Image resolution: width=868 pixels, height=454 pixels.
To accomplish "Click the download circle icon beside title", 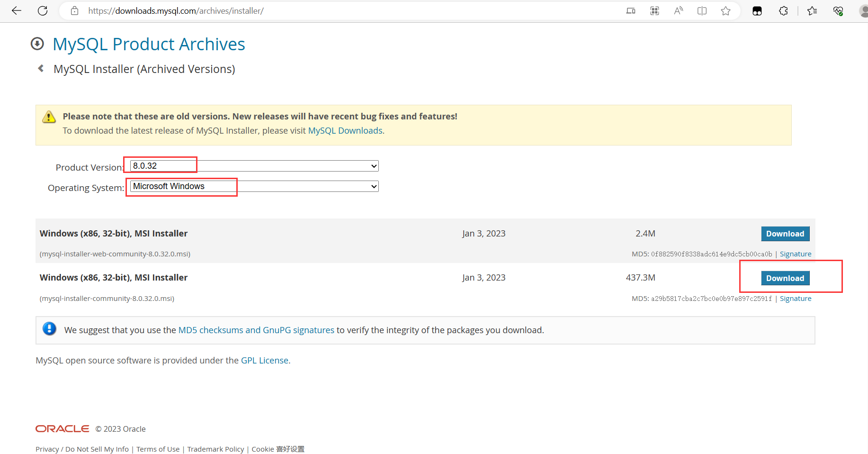I will 37,44.
